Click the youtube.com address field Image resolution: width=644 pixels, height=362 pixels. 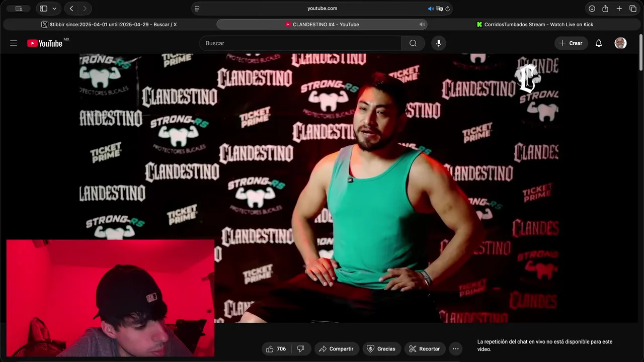(322, 9)
